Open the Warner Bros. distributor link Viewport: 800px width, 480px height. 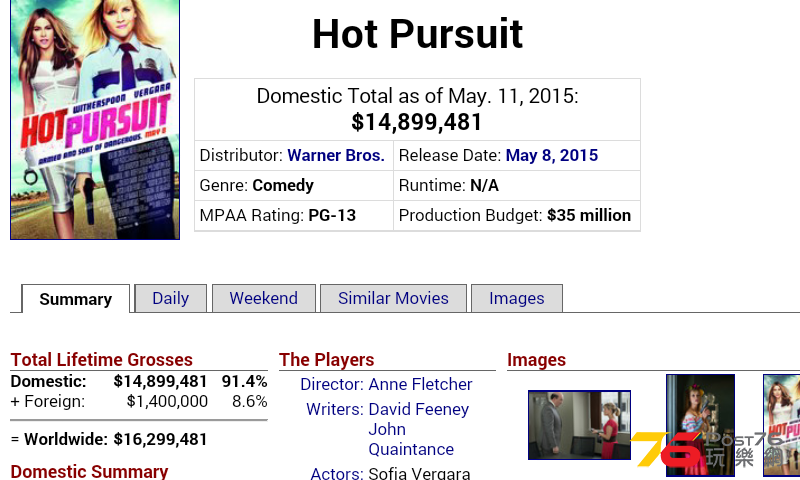pos(336,155)
